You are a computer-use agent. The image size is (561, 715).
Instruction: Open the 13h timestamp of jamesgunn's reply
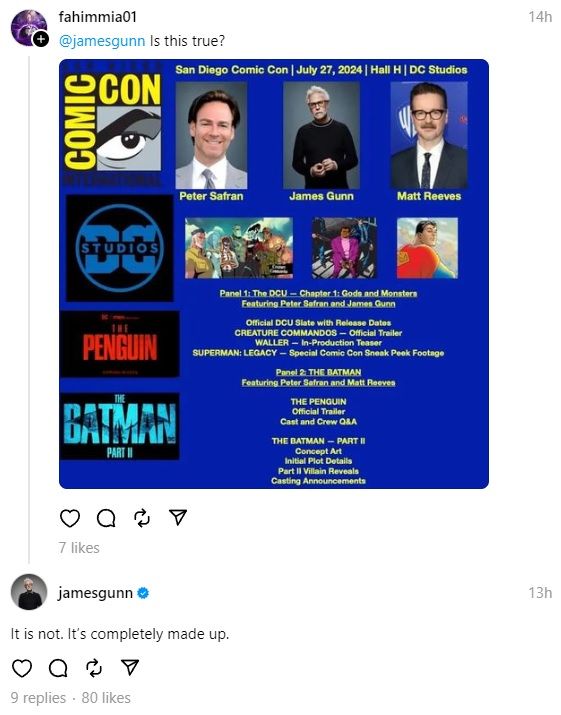[x=540, y=593]
